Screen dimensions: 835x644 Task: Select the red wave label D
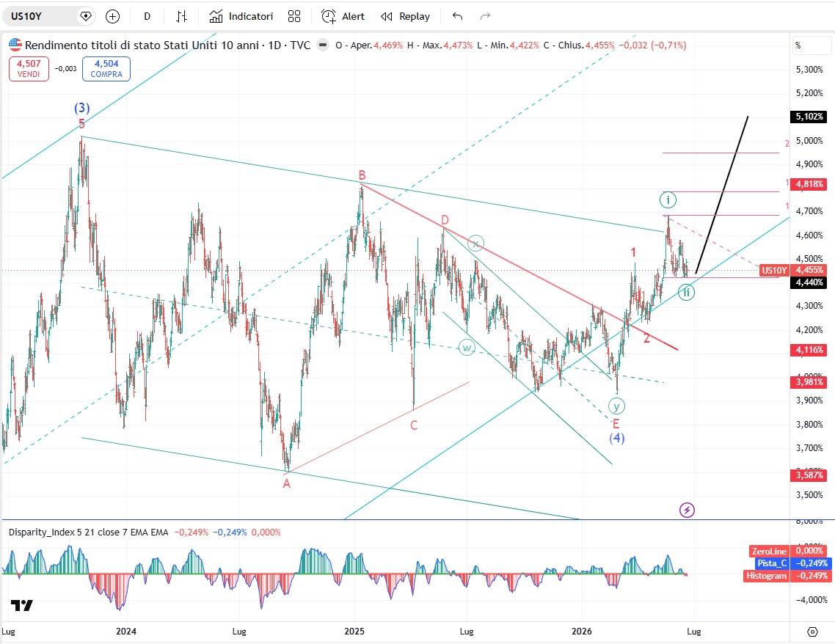tap(445, 220)
